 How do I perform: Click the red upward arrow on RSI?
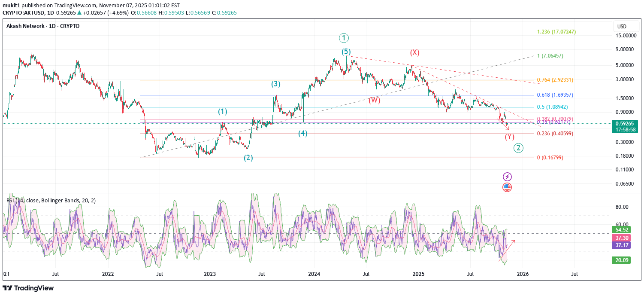click(x=510, y=245)
